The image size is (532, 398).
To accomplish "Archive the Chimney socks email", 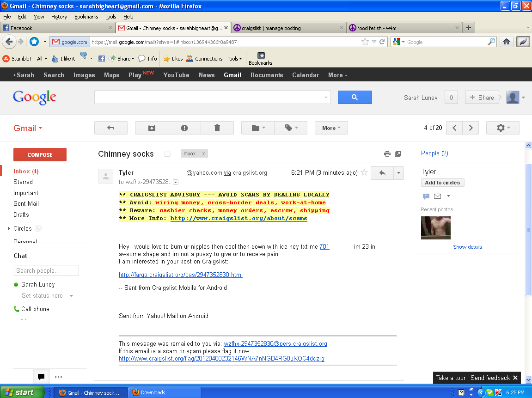I will (152, 128).
